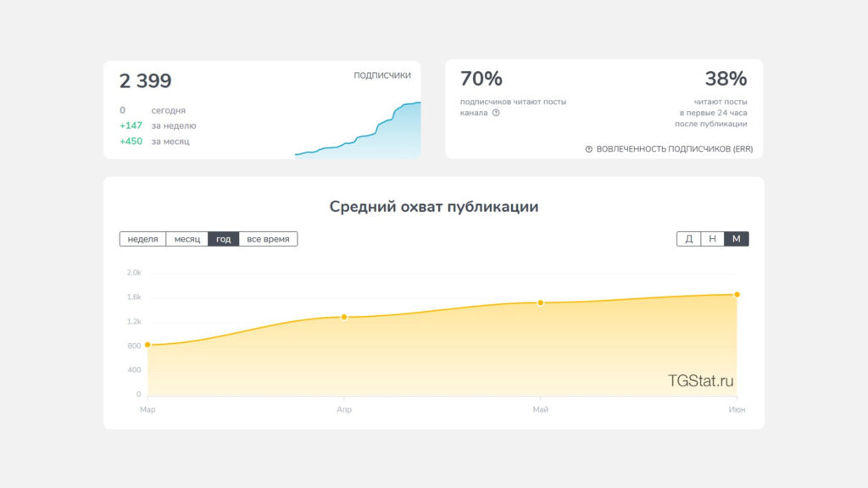Set granularity to 'Д' days

point(688,239)
